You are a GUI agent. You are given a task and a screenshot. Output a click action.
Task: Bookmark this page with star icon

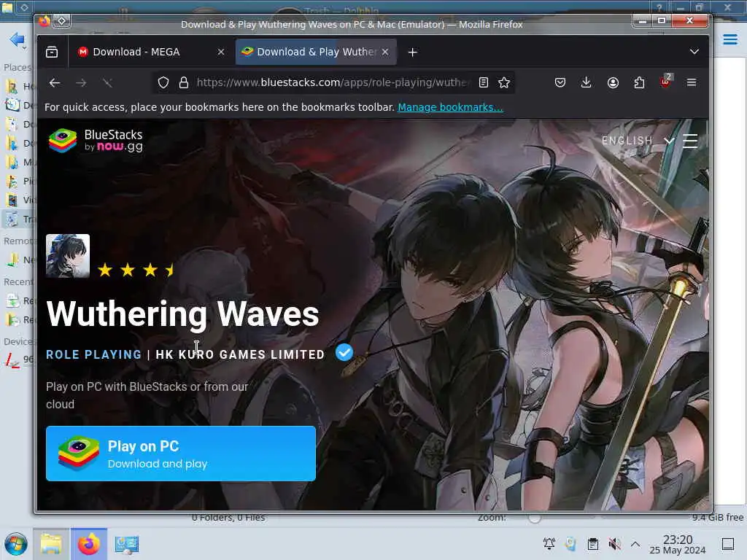(504, 83)
